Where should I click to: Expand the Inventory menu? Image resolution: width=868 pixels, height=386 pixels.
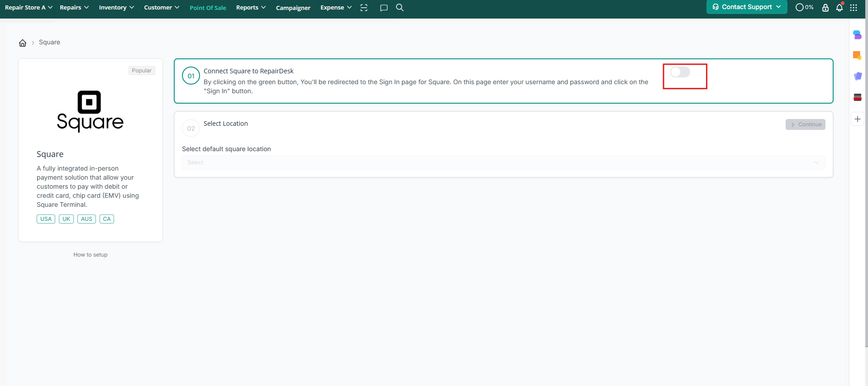tap(116, 7)
